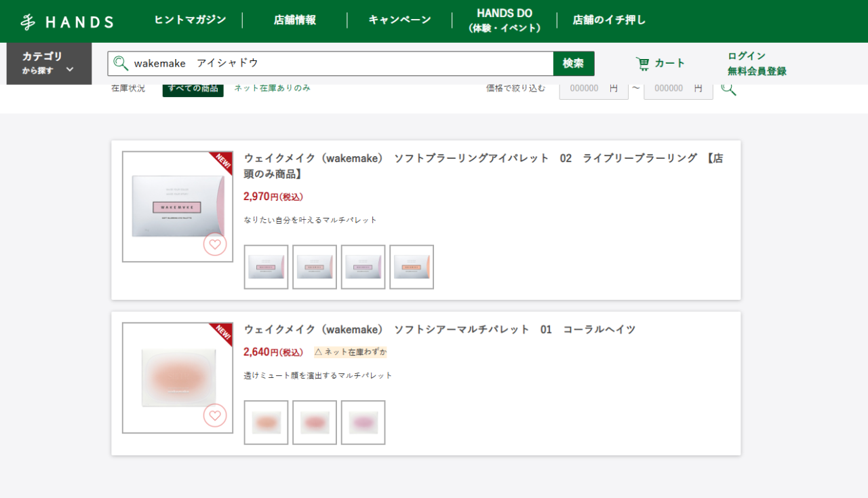Click the HANDS logo
This screenshot has width=868, height=498.
(x=66, y=22)
